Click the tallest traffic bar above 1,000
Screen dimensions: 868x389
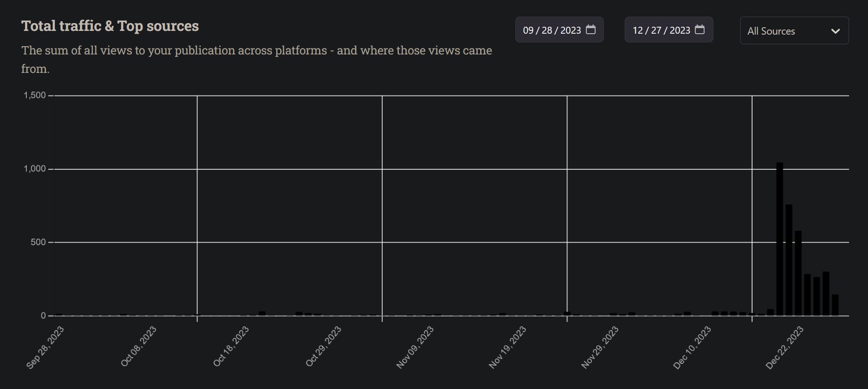[779, 239]
